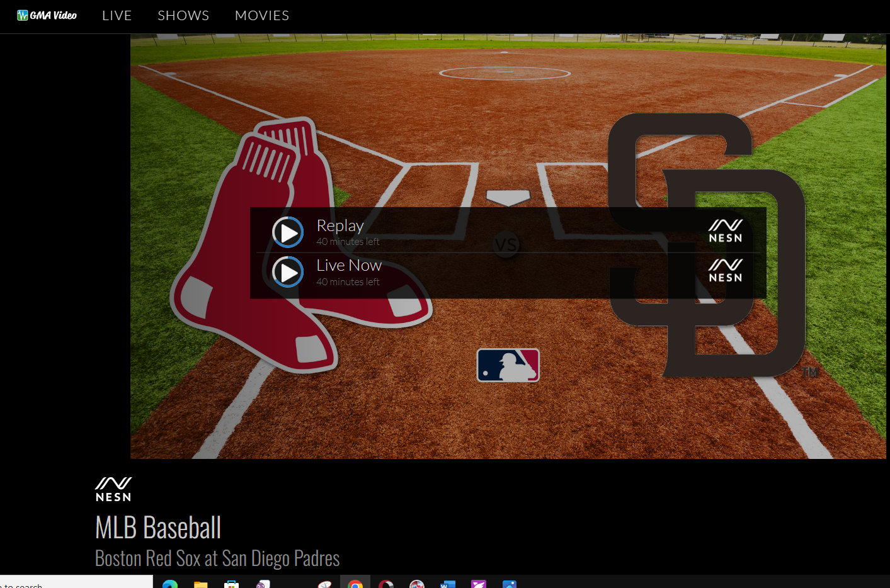Play the Live Now stream
The width and height of the screenshot is (890, 588).
[x=288, y=272]
